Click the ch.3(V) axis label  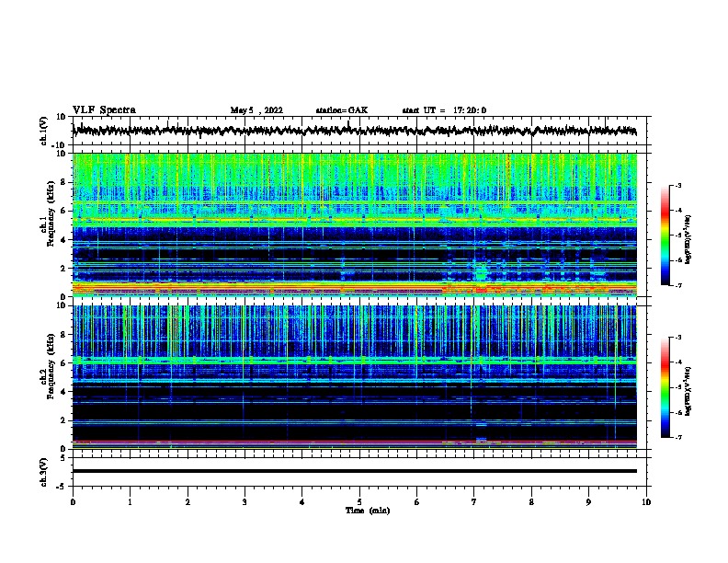44,472
